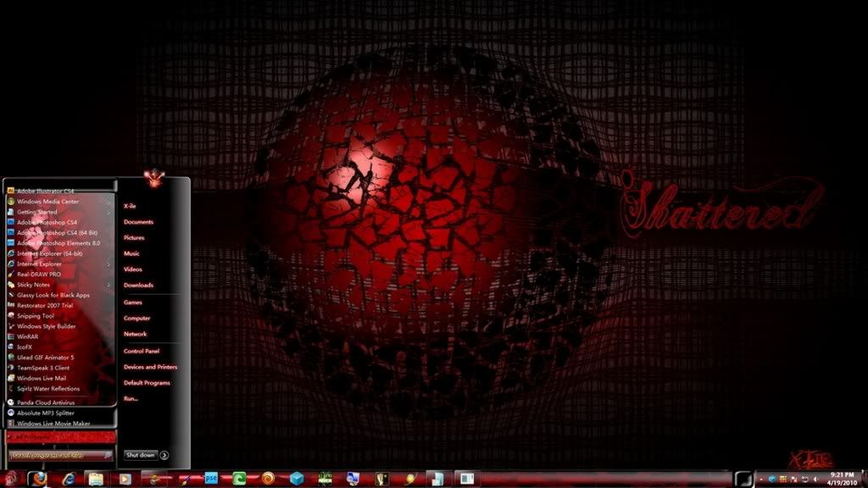This screenshot has width=868, height=488.
Task: Start Real-DRAW PRO from the program list
Action: (x=39, y=274)
